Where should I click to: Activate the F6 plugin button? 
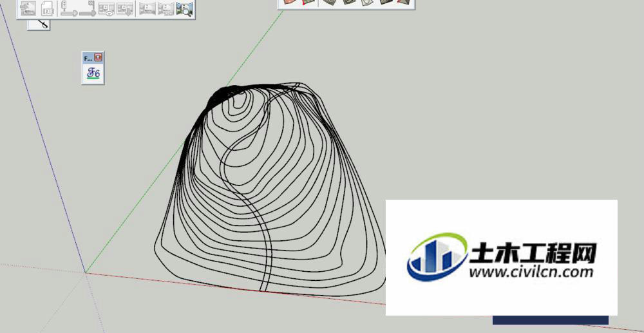tap(93, 74)
